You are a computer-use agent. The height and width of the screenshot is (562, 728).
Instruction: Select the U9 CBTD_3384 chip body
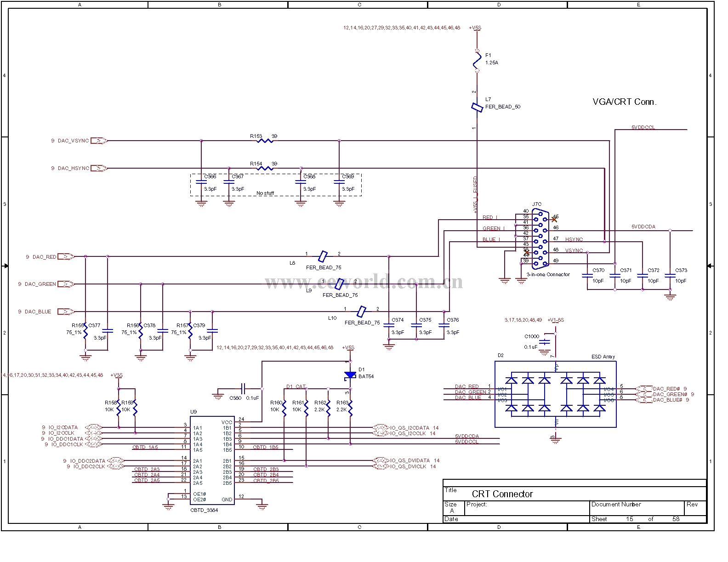point(212,460)
